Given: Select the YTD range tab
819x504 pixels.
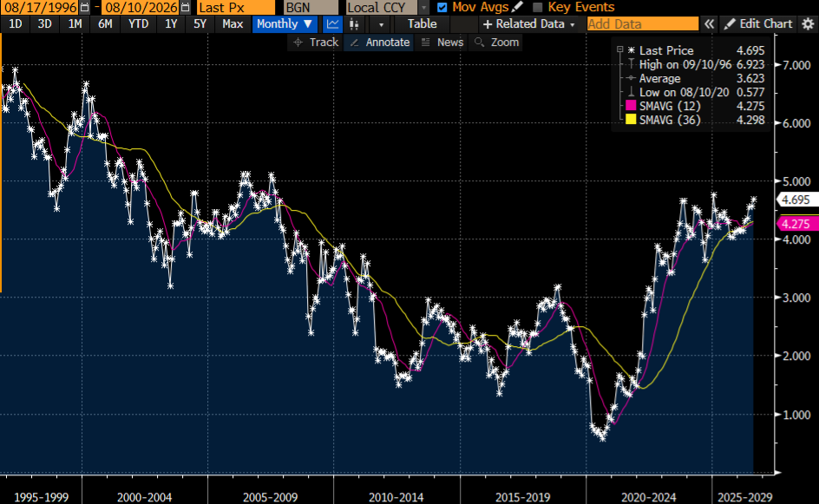Looking at the screenshot, I should pyautogui.click(x=139, y=24).
